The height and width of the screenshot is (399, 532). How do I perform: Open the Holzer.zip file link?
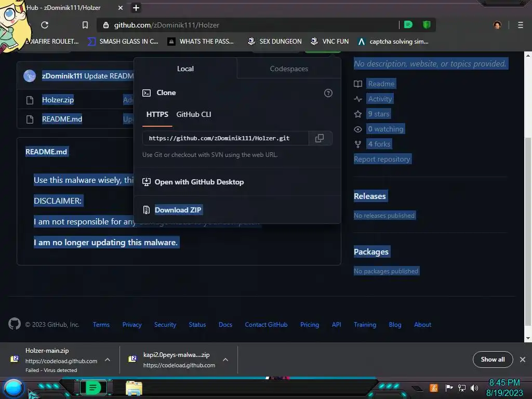pyautogui.click(x=58, y=100)
